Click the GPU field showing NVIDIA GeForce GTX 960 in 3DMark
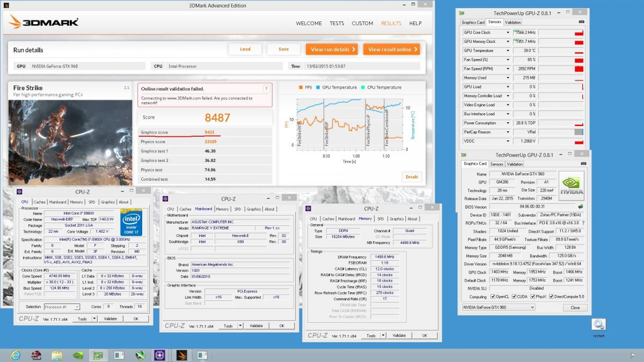644x362 pixels. 86,67
